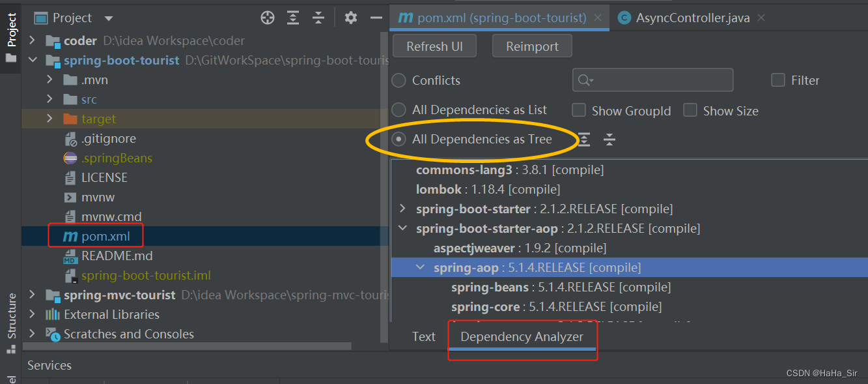Select All Dependencies as Tree radio

coord(399,139)
